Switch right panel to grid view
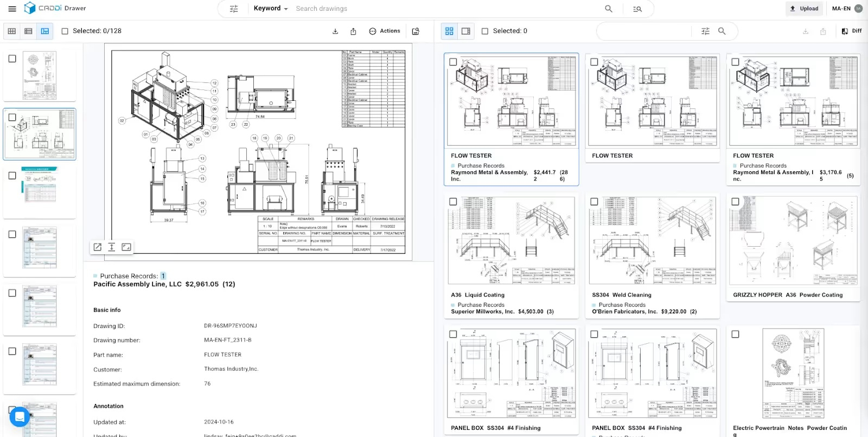868x437 pixels. [x=449, y=31]
